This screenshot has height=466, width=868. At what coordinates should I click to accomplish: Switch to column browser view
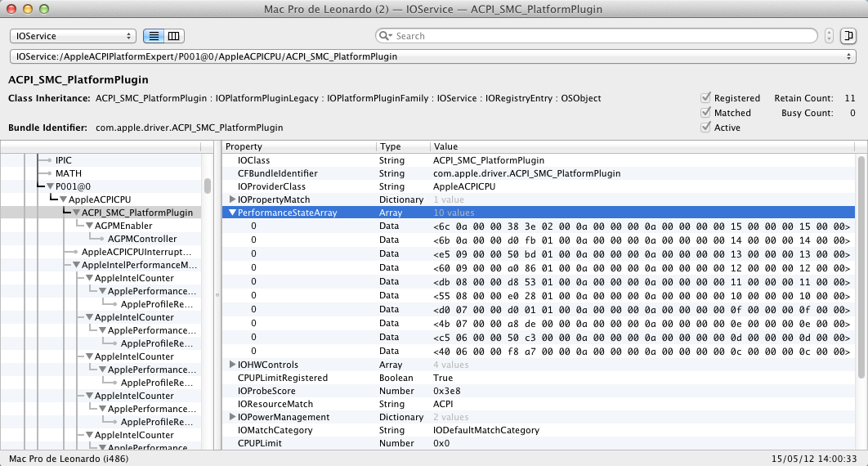pos(174,36)
